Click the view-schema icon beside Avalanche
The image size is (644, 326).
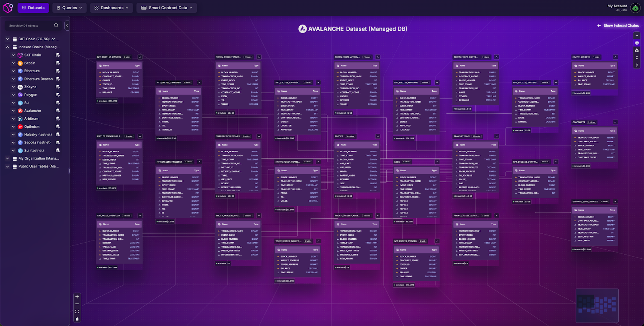point(58,111)
